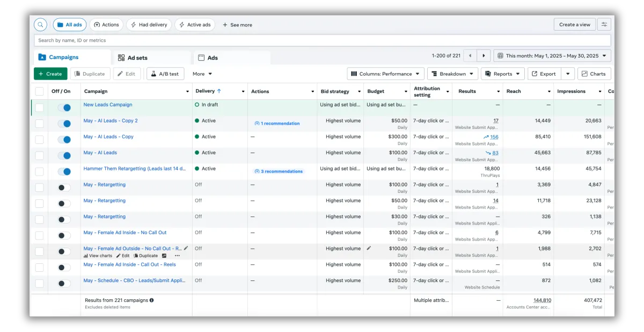Click the pencil icon beside the $100.00 budget

click(x=369, y=248)
